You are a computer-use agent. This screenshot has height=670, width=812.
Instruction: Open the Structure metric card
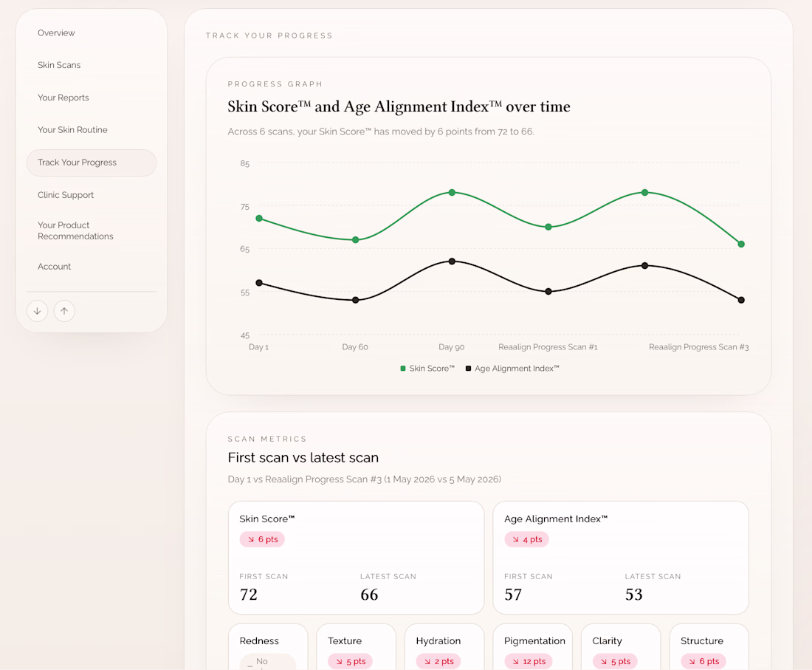click(709, 646)
